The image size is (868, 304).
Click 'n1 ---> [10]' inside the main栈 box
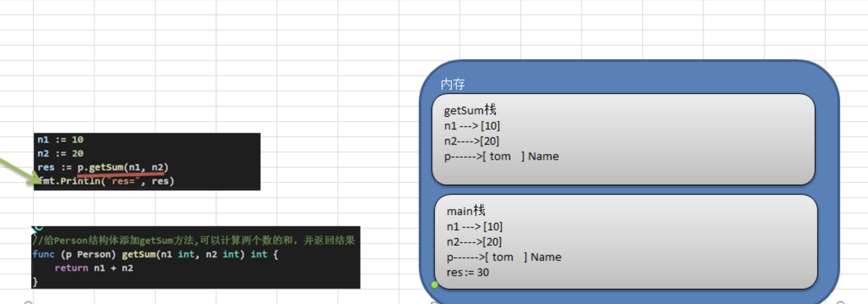[474, 227]
